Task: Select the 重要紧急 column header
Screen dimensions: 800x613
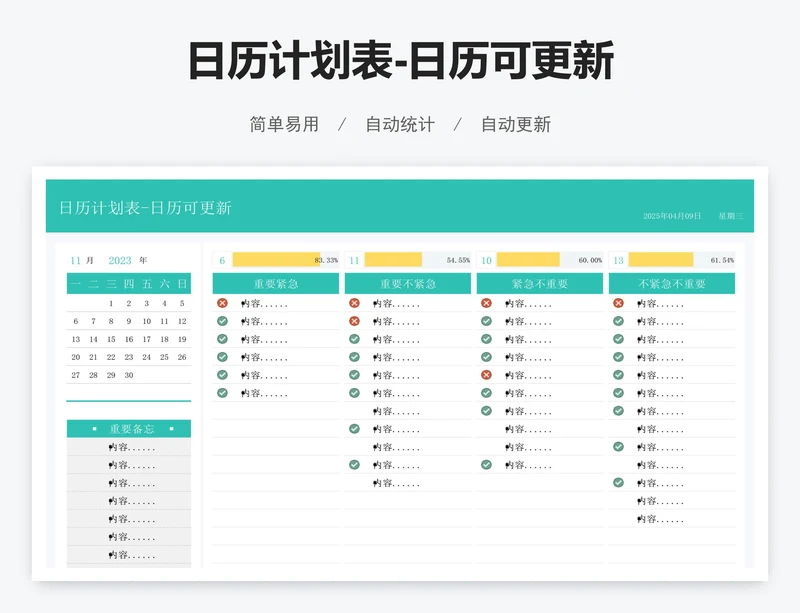Action: point(276,283)
